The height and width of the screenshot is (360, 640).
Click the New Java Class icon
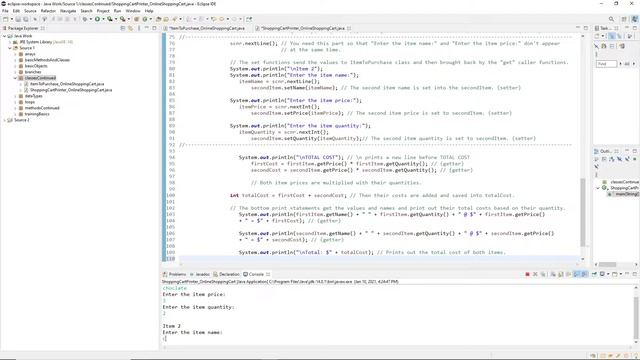144,19
